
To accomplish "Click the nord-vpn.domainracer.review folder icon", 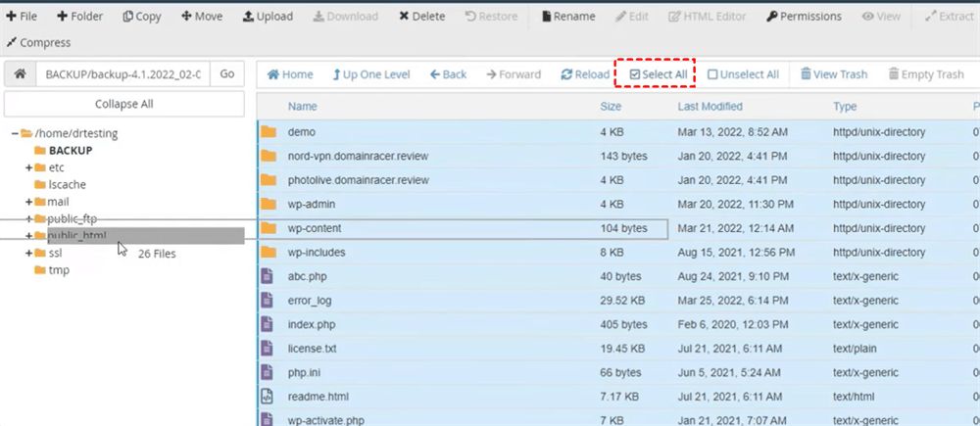I will point(269,156).
